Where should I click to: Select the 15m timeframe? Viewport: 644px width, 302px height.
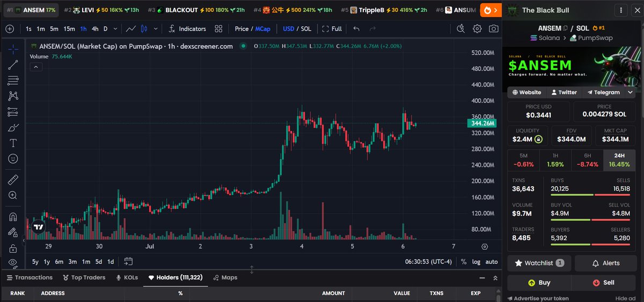click(x=69, y=29)
